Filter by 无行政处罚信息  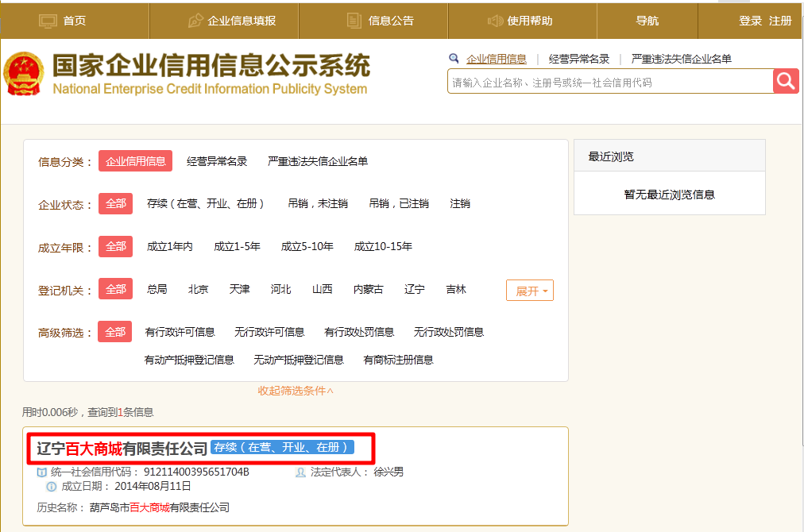tap(449, 332)
